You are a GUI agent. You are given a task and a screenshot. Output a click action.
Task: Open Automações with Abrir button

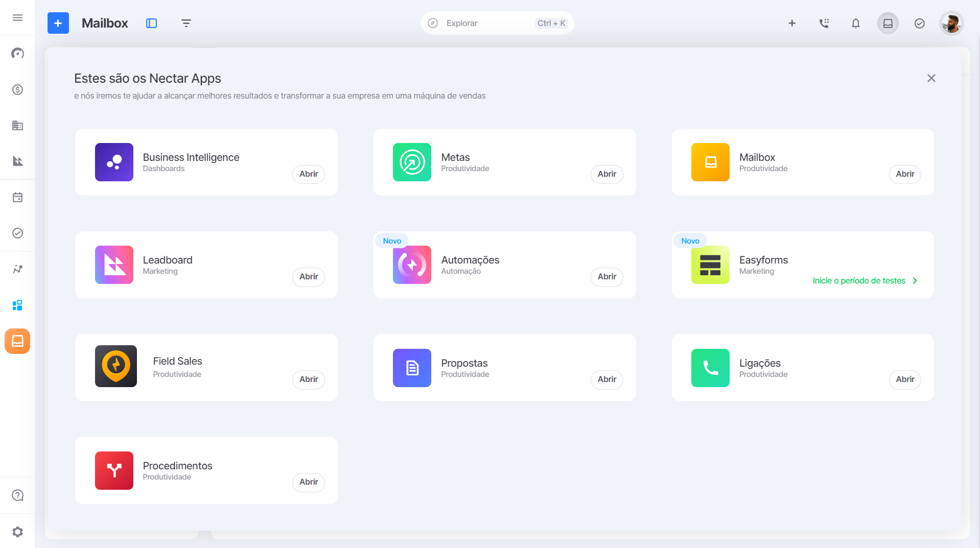click(607, 277)
